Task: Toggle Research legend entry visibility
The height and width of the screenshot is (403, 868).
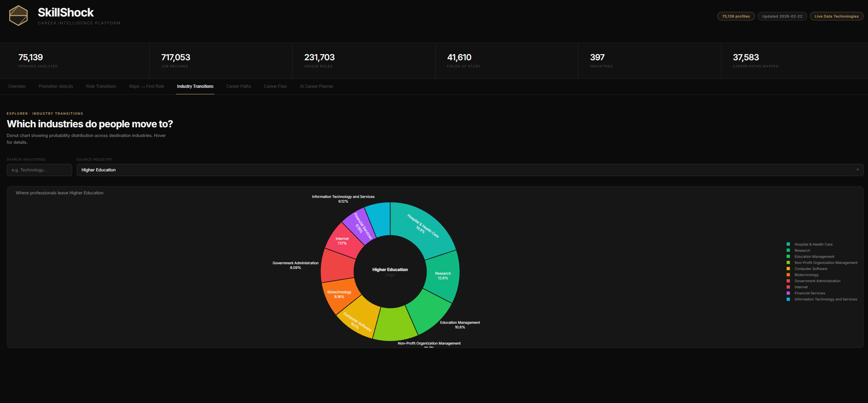Action: (802, 251)
